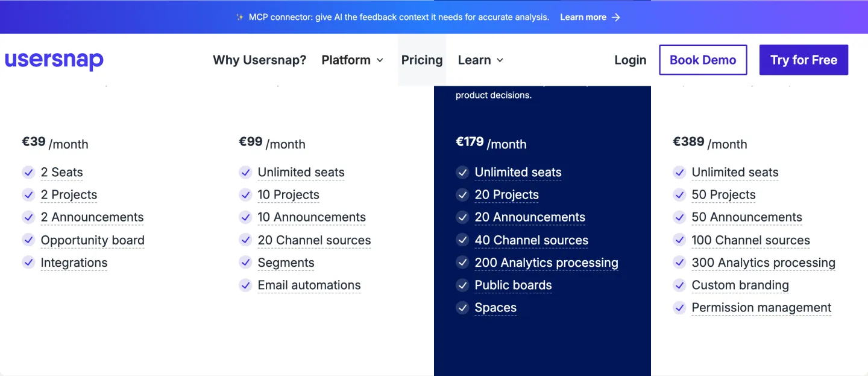Click the Login link
This screenshot has width=868, height=376.
[631, 60]
